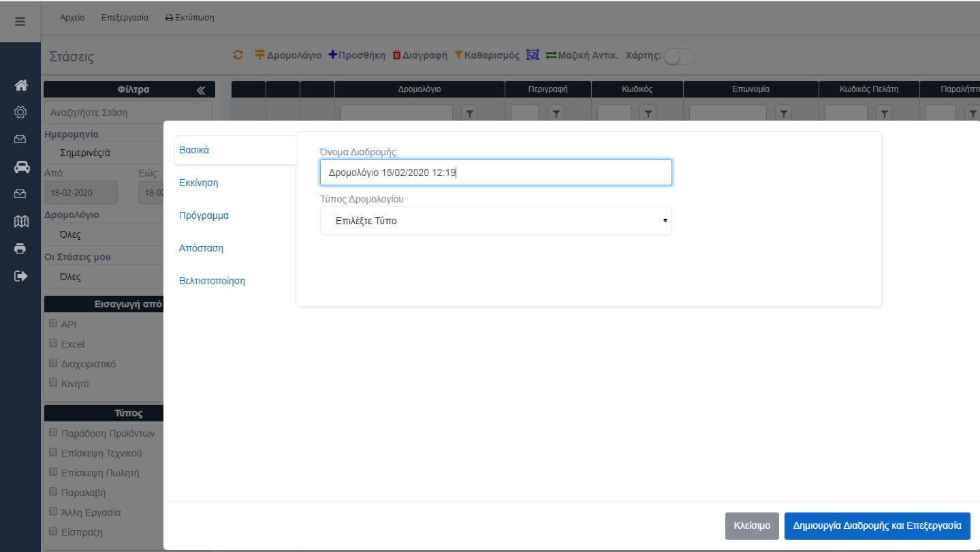Screen dimensions: 980x552
Task: Click the Κλείσιμο button
Action: click(x=751, y=525)
